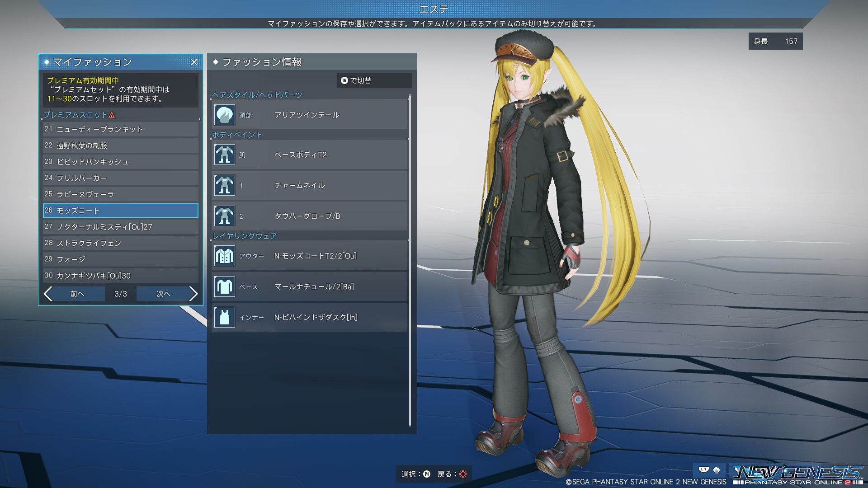This screenshot has height=488, width=868.
Task: Click the 選択 confirm button icon prompt
Action: point(426,474)
